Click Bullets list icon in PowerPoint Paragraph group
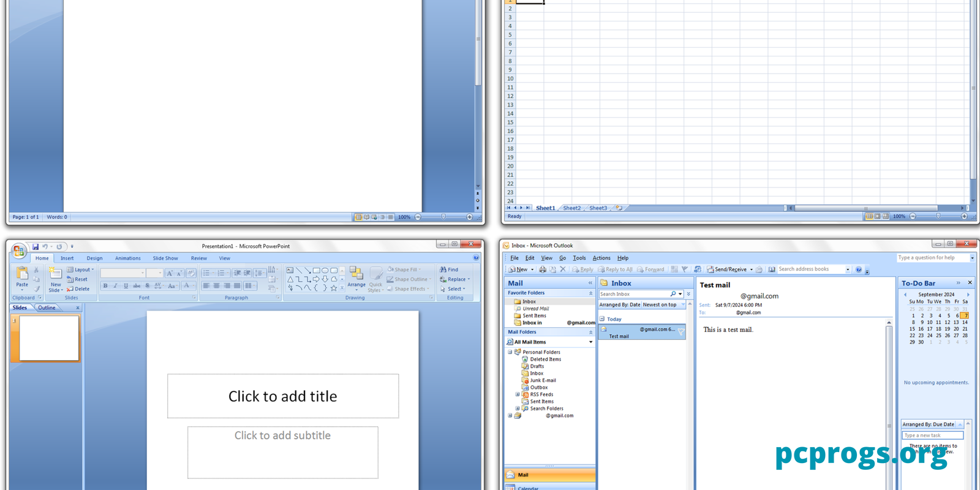This screenshot has height=490, width=980. tap(206, 273)
